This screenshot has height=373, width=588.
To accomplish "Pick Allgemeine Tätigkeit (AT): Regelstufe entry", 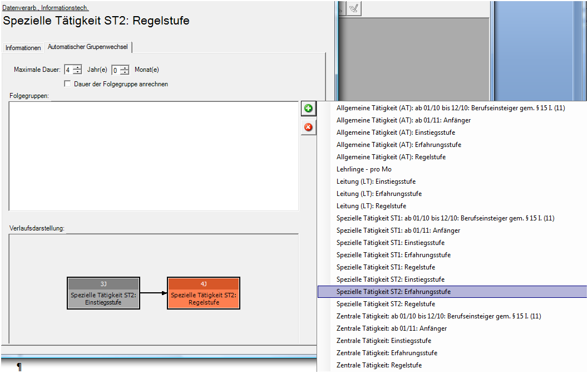I will point(391,157).
